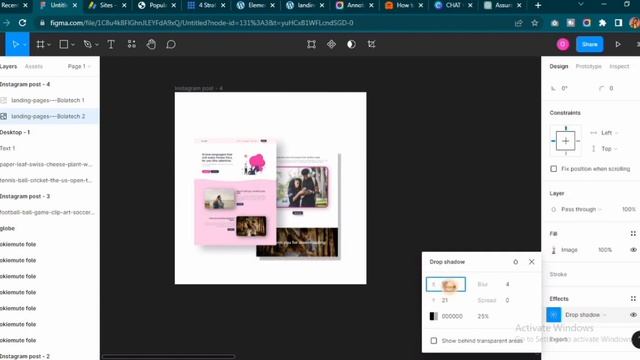Viewport: 640px width, 360px height.
Task: Switch to the Design tab
Action: (x=558, y=66)
